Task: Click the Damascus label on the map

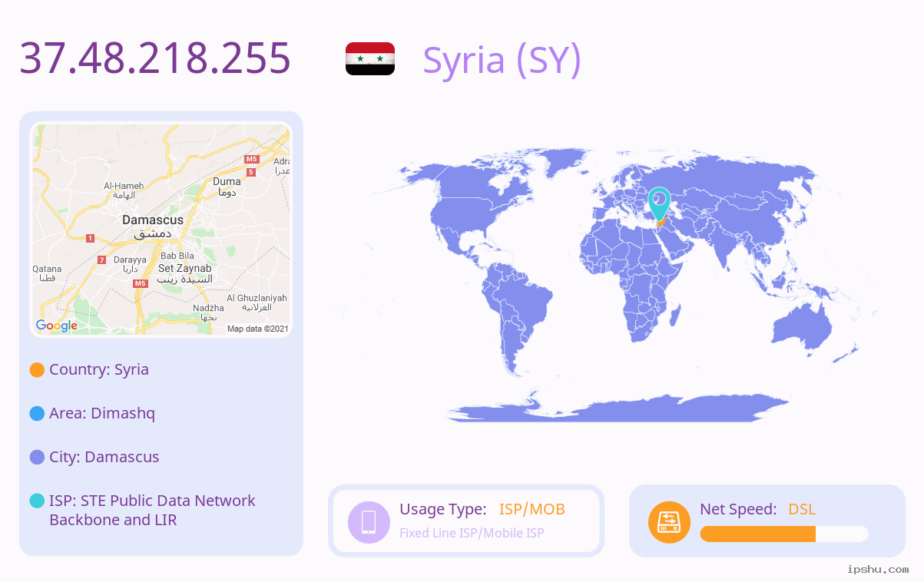Action: coord(153,220)
